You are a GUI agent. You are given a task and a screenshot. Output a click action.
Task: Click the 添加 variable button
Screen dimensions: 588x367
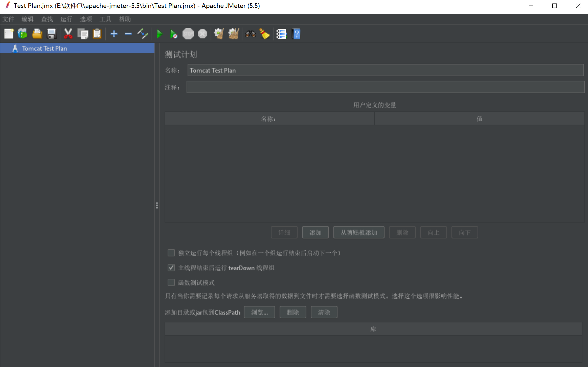pos(315,232)
